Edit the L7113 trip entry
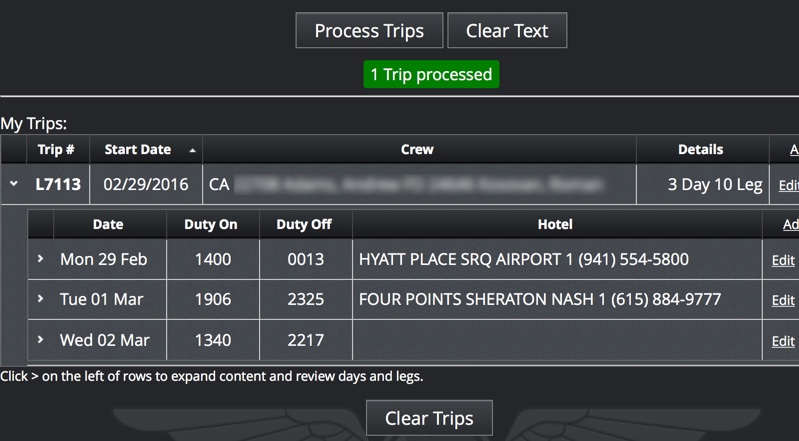The image size is (799, 441). coord(788,185)
